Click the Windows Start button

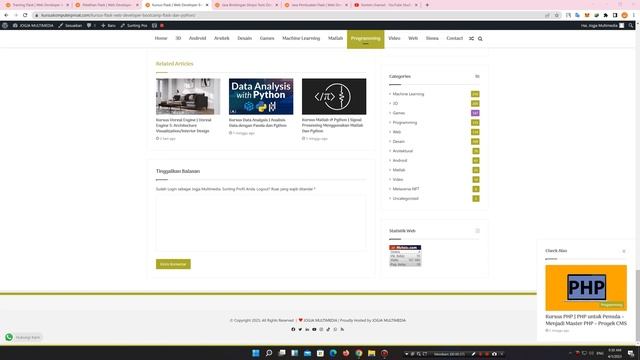click(256, 353)
